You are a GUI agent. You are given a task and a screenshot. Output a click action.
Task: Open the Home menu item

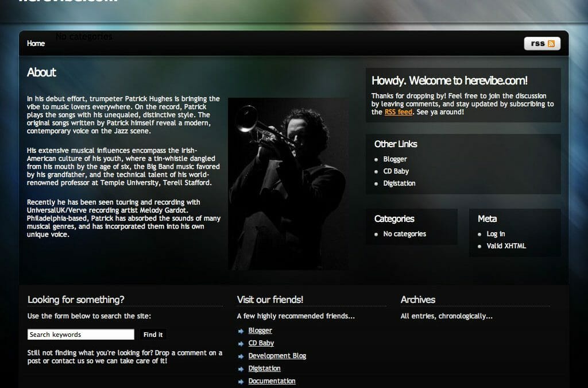[x=36, y=44]
